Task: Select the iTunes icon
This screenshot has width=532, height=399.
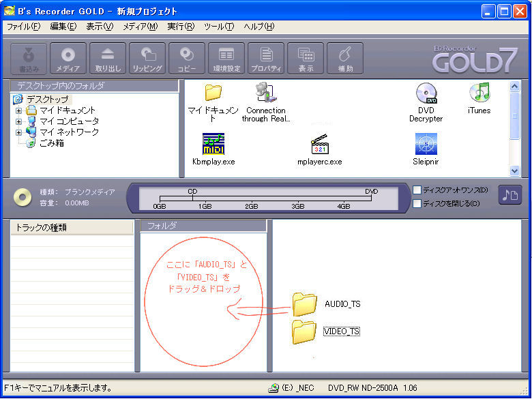Action: tap(479, 92)
